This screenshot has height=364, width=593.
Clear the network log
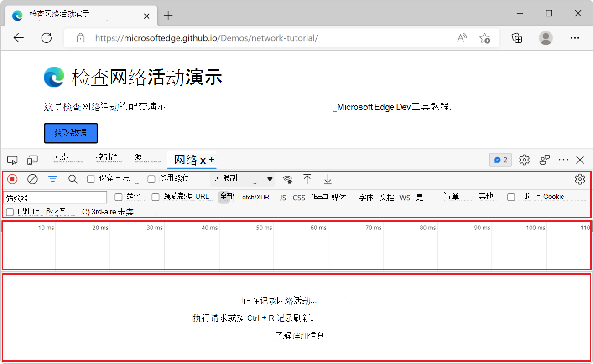coord(32,179)
